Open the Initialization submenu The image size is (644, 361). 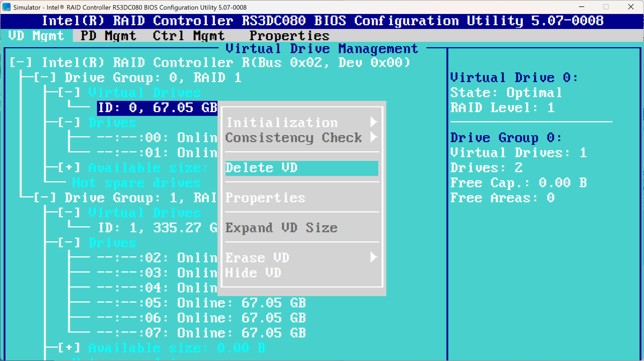pos(282,122)
